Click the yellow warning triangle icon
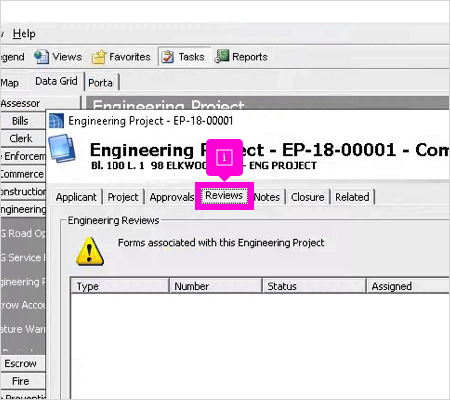 pyautogui.click(x=90, y=252)
